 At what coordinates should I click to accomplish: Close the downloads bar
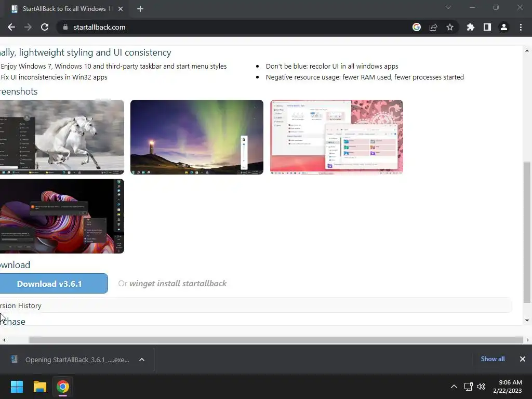[523, 359]
